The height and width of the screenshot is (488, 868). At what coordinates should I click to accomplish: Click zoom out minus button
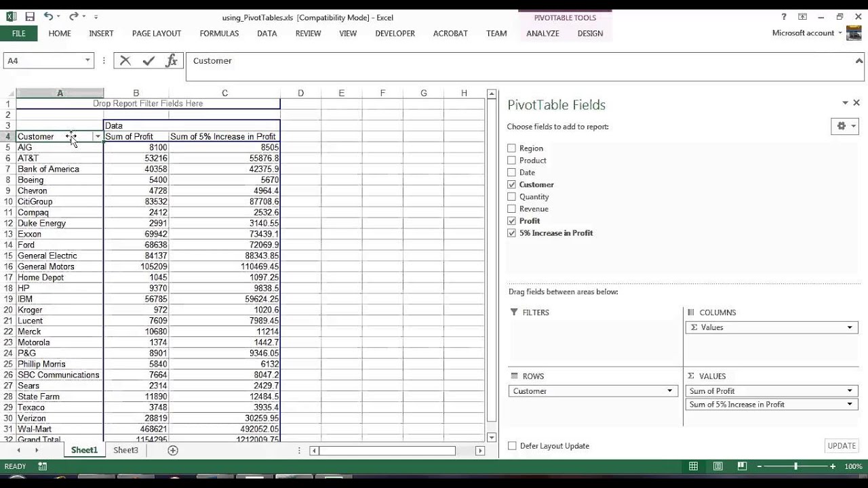760,466
